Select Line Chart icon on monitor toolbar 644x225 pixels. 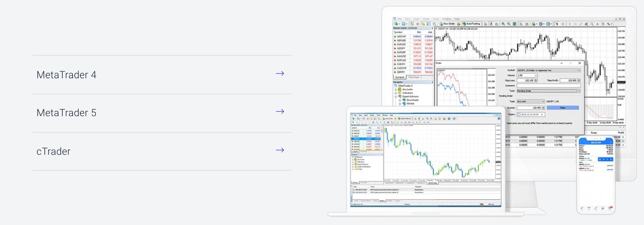(497, 24)
